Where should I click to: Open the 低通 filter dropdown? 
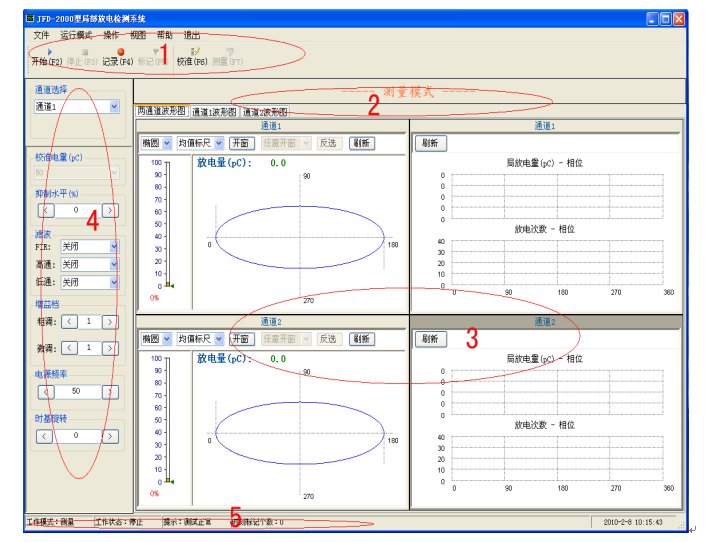pyautogui.click(x=114, y=282)
